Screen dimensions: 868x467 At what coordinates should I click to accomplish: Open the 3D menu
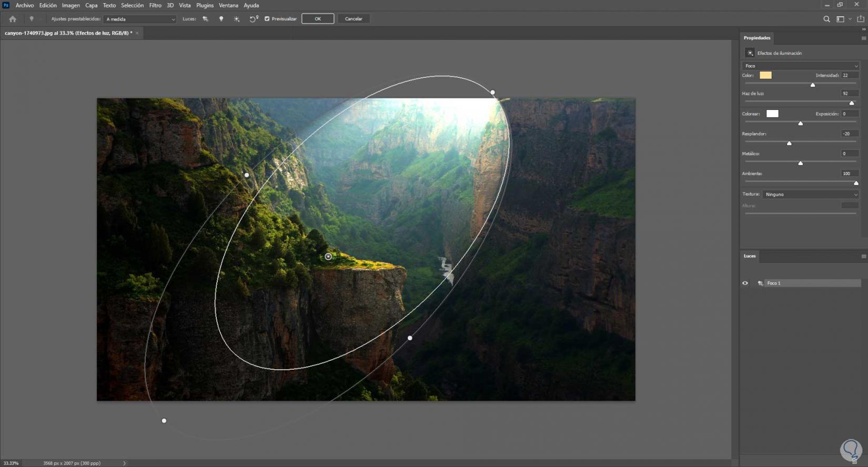coord(170,5)
